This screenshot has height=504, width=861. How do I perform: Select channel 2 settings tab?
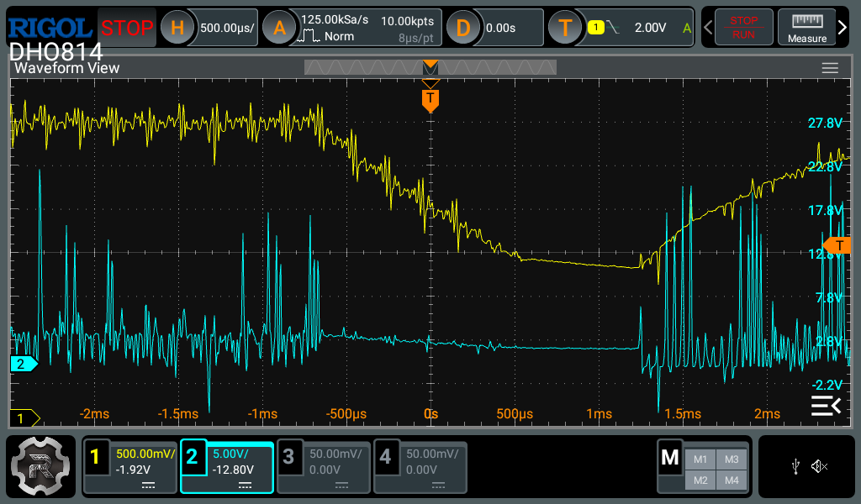227,467
